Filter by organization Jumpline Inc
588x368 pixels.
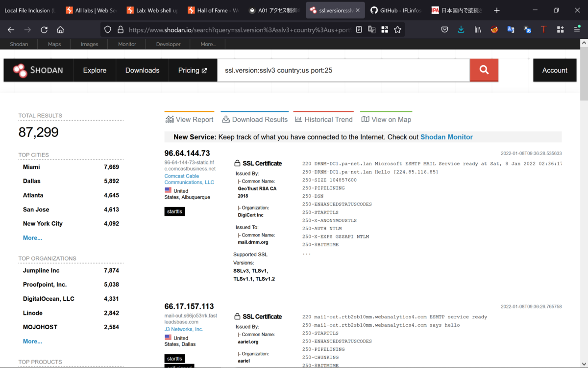pyautogui.click(x=41, y=270)
